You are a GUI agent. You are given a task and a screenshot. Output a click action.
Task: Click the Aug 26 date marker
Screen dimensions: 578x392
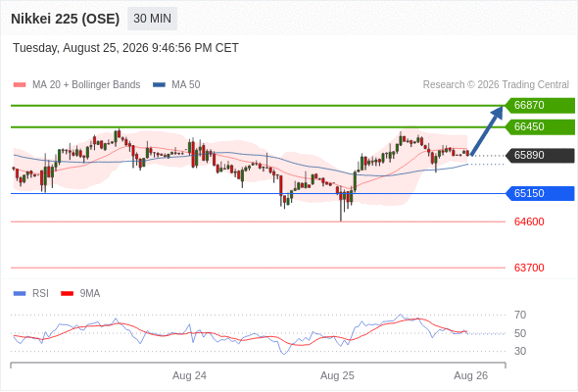(x=471, y=375)
